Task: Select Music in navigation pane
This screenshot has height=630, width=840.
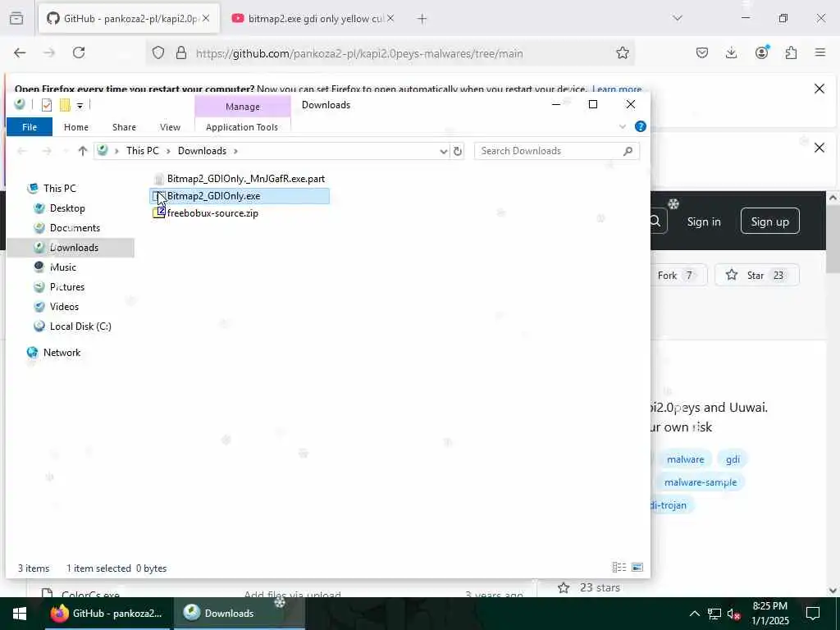Action: (62, 267)
